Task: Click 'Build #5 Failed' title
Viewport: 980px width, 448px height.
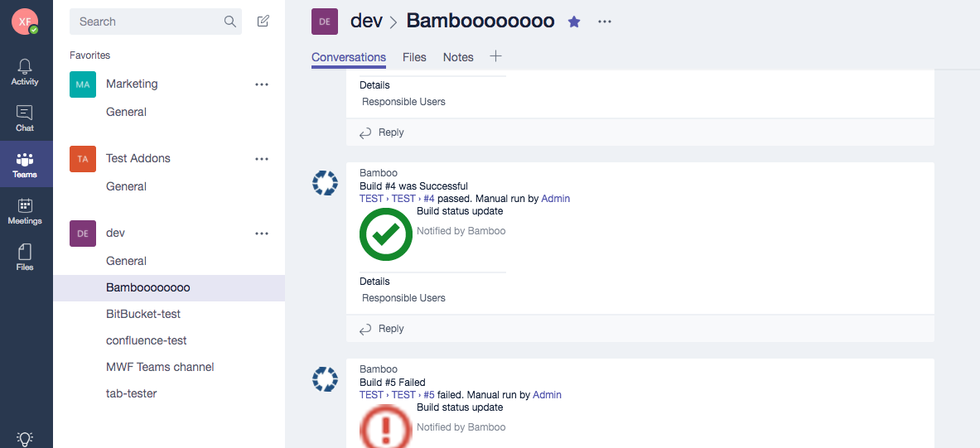Action: click(x=393, y=382)
